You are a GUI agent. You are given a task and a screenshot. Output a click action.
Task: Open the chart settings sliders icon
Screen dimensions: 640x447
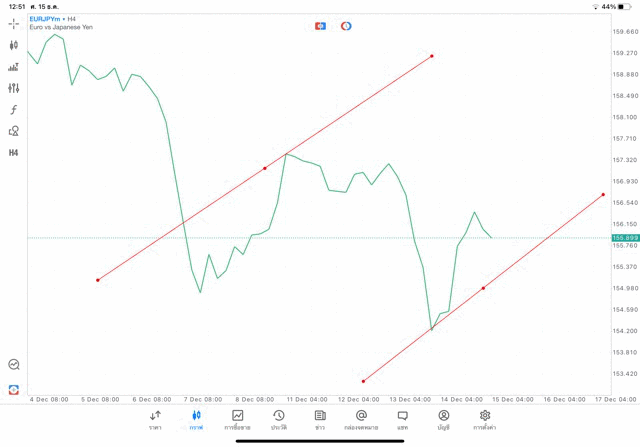(x=14, y=88)
